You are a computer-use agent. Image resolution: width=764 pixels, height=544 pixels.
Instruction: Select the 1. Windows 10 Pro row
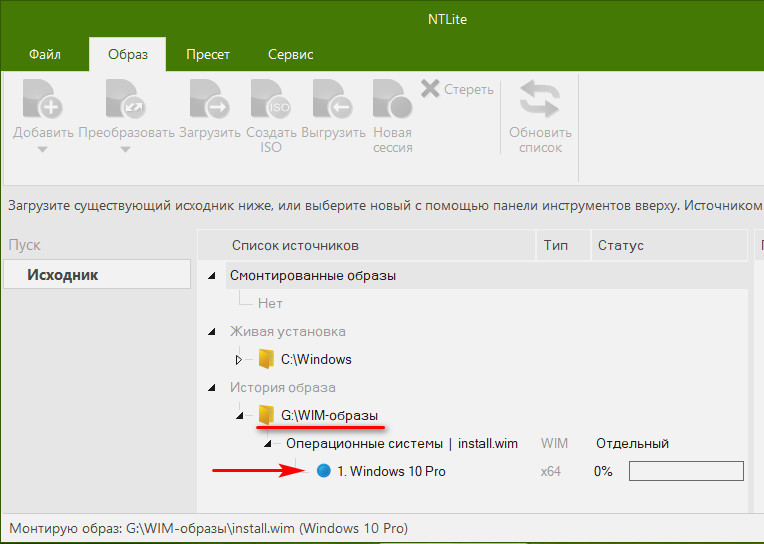coord(391,471)
